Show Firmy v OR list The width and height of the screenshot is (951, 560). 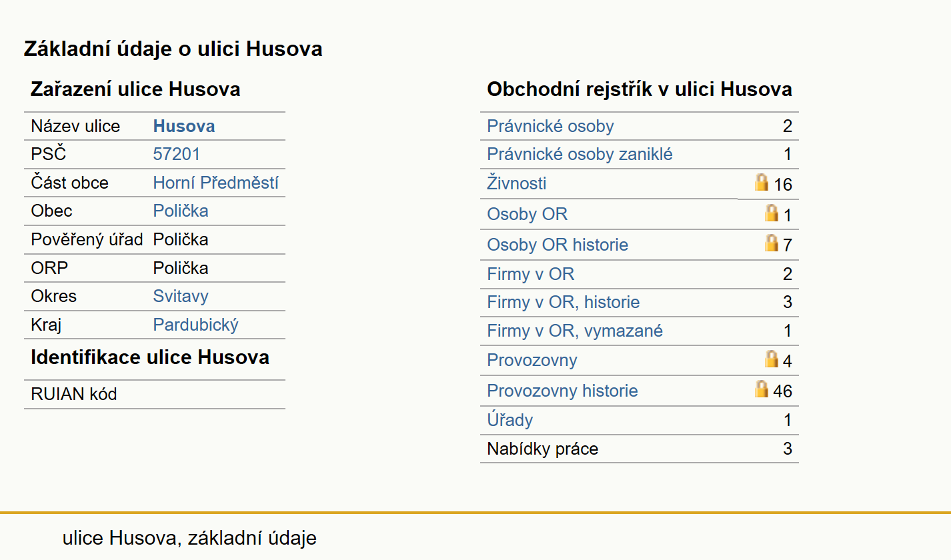coord(531,274)
